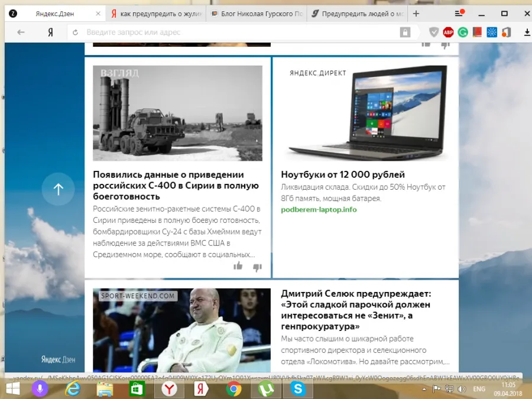
Task: Close the Яндекс.Дзен tab
Action: coord(98,14)
